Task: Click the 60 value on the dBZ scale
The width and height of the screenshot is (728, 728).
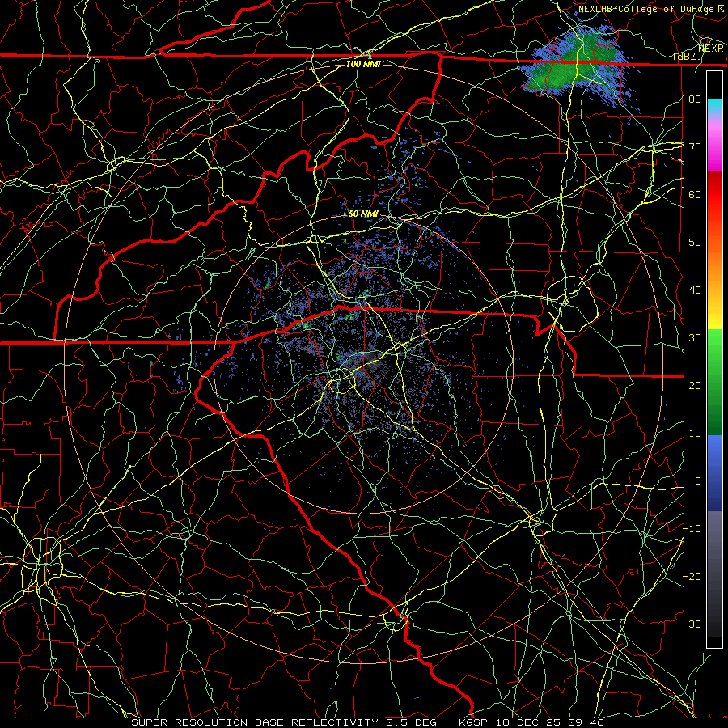Action: [x=695, y=194]
